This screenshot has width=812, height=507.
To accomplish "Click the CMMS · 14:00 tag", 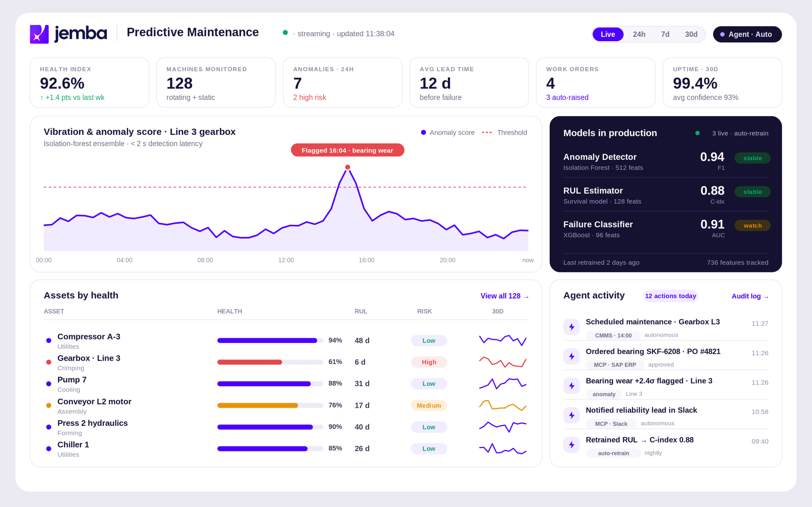I will pos(613,335).
